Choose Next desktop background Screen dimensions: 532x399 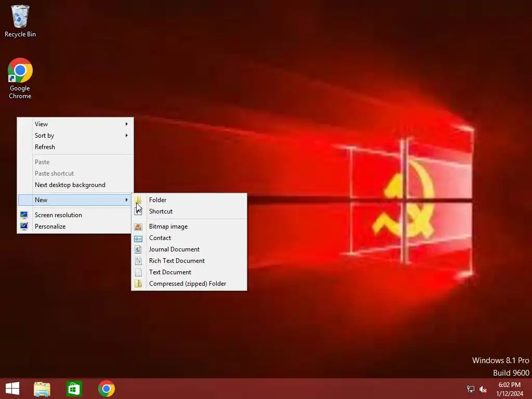click(x=75, y=185)
